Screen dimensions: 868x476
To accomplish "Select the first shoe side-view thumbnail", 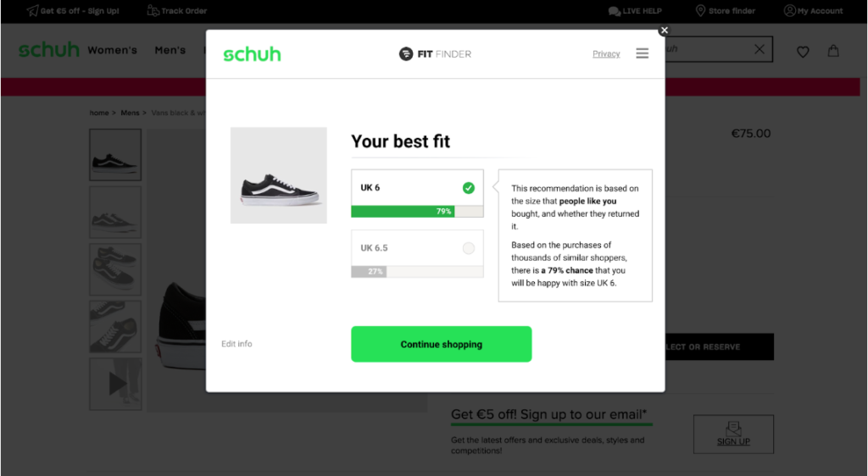I will click(115, 155).
